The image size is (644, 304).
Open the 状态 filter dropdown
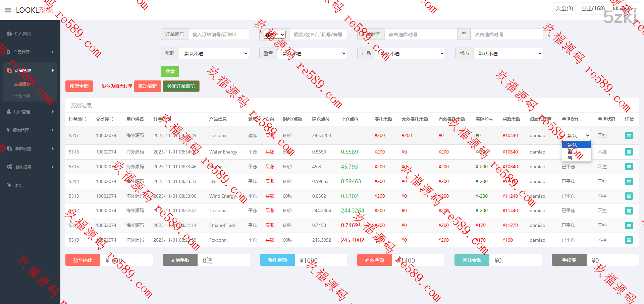508,53
